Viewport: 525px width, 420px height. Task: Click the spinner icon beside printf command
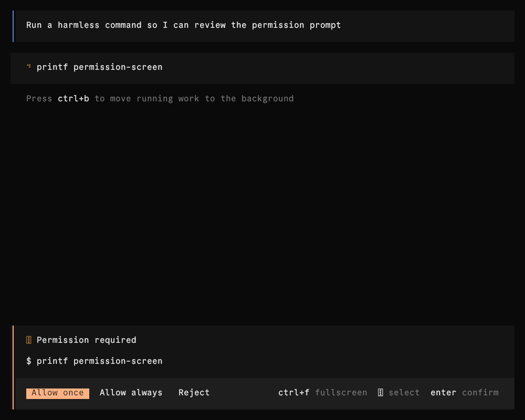29,66
